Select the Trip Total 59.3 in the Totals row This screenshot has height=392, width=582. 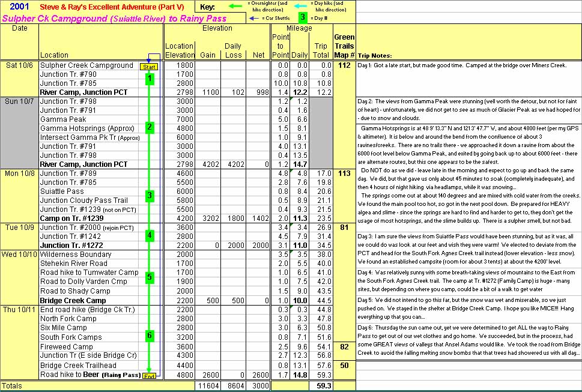[321, 385]
